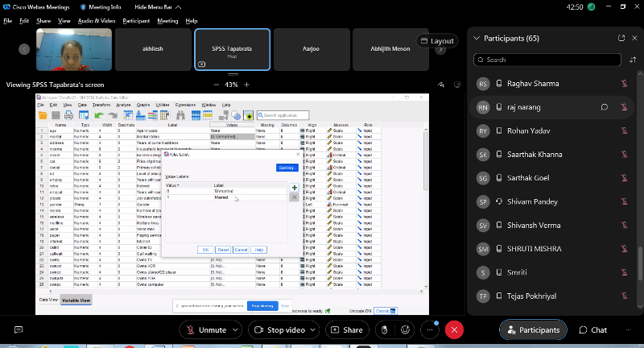Screen dimensions: 644x348
Task: Pop out the Participants panel
Action: (621, 38)
